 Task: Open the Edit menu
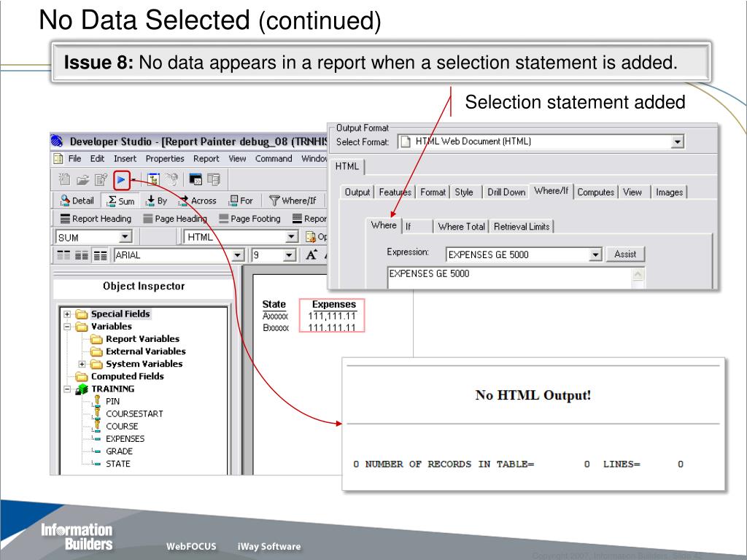click(97, 158)
